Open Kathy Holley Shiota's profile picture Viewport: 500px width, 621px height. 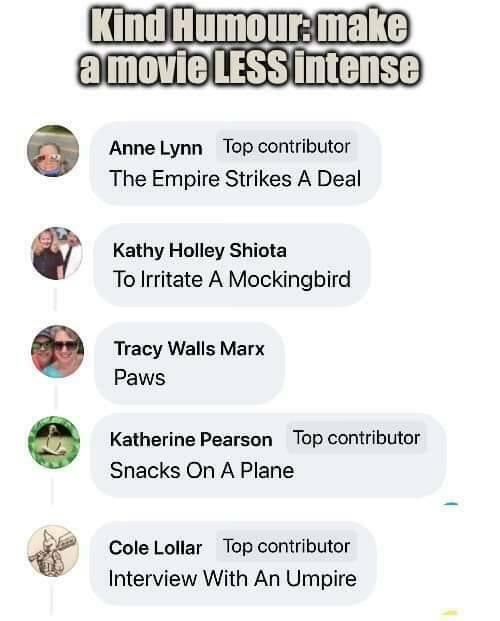[57, 253]
